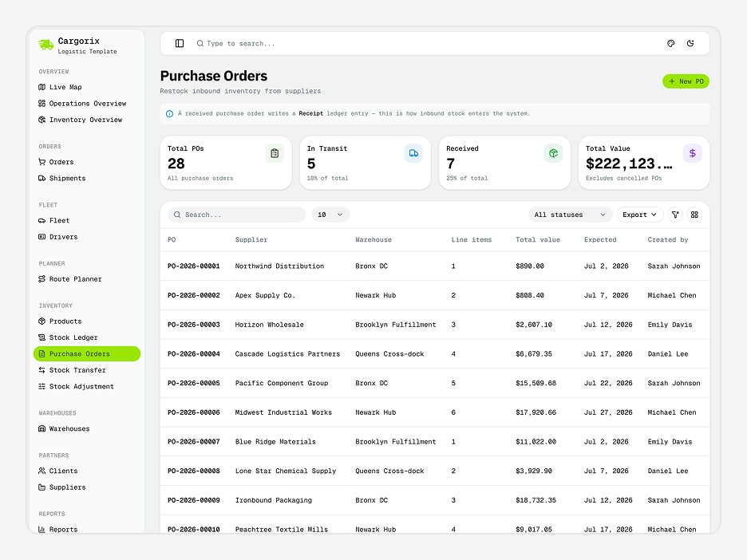The height and width of the screenshot is (560, 747).
Task: Click the Warehouse column header
Action: (x=373, y=240)
